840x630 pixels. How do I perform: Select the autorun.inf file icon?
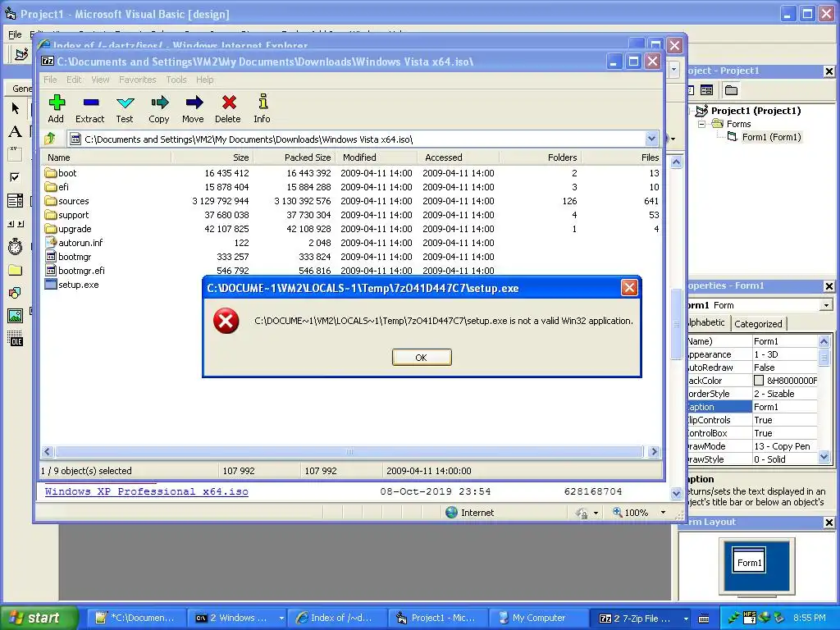[51, 243]
